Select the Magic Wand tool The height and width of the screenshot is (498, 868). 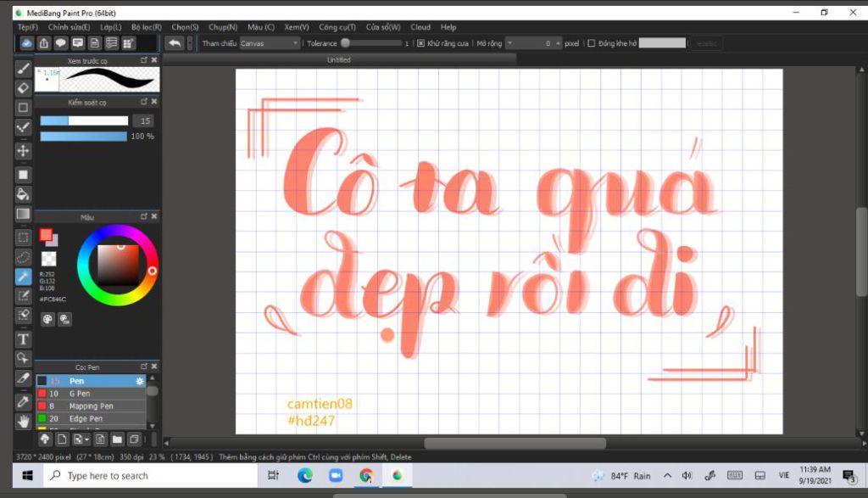23,277
